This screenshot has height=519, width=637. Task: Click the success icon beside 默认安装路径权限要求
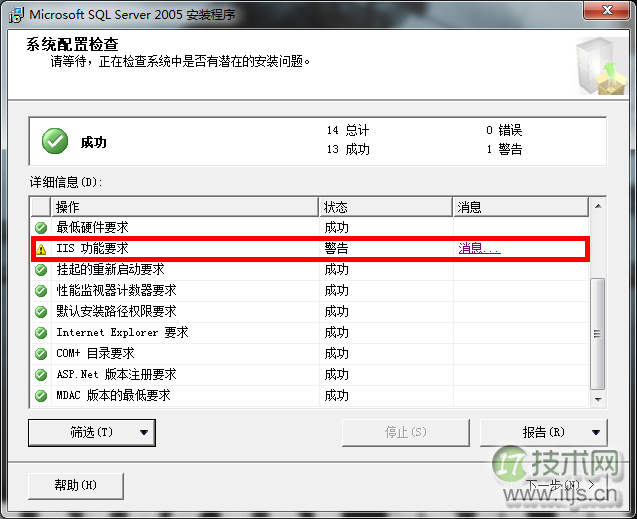coord(41,312)
